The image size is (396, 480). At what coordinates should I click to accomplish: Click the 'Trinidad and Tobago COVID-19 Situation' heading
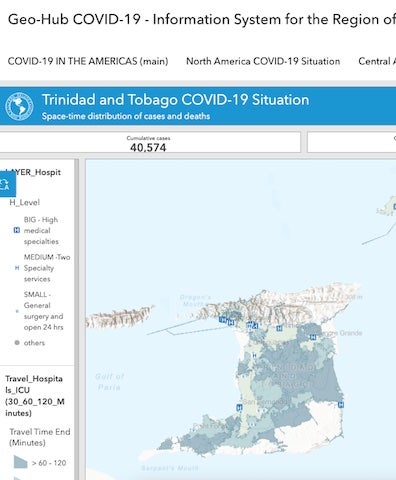click(175, 100)
